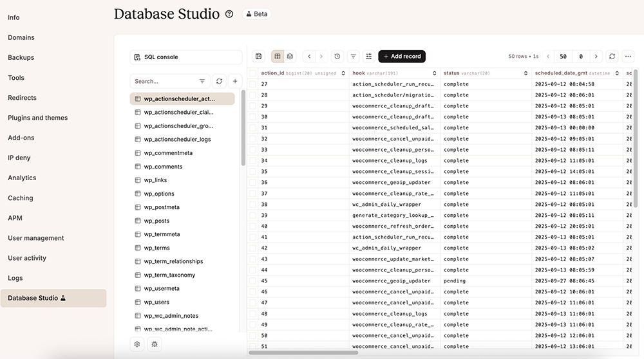644x359 pixels.
Task: Open the more options ellipsis menu
Action: (628, 56)
